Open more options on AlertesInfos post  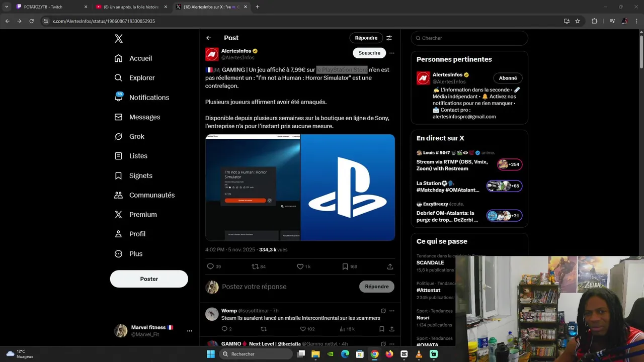point(391,53)
